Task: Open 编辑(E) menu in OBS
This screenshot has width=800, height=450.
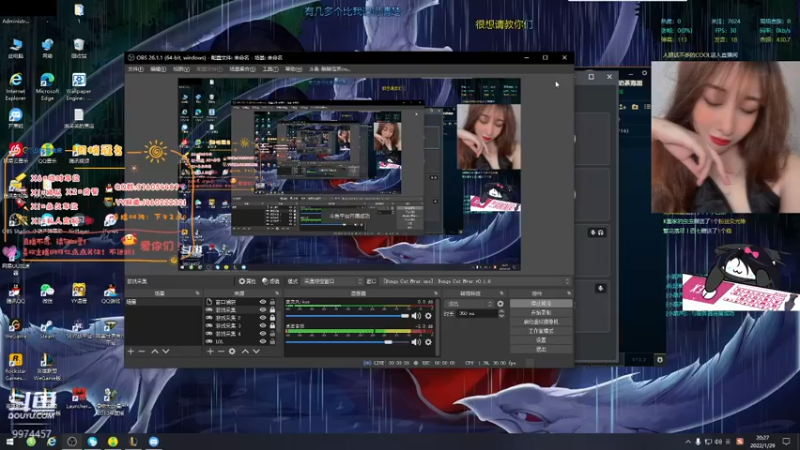Action: [x=158, y=69]
